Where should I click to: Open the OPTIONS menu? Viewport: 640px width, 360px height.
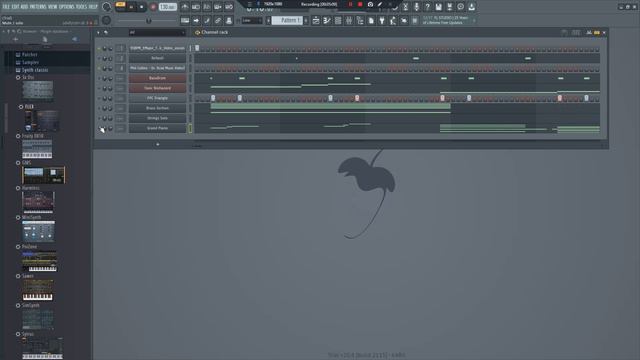click(67, 7)
